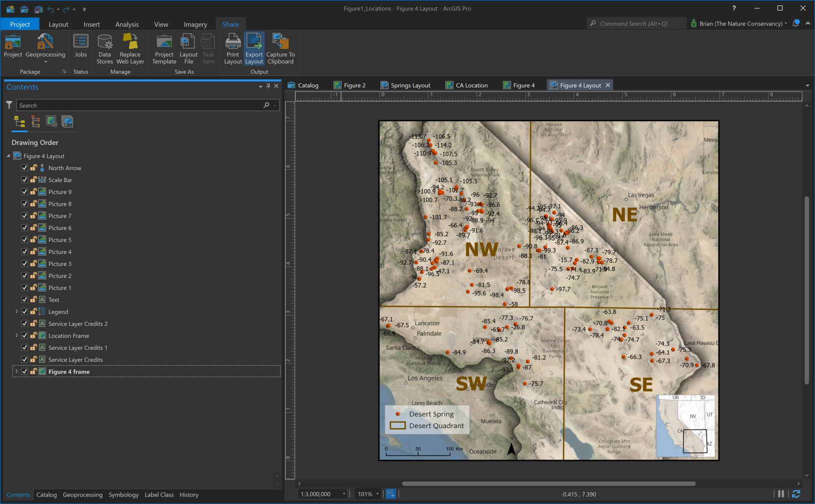Click the refresh icon in status bar

(796, 494)
